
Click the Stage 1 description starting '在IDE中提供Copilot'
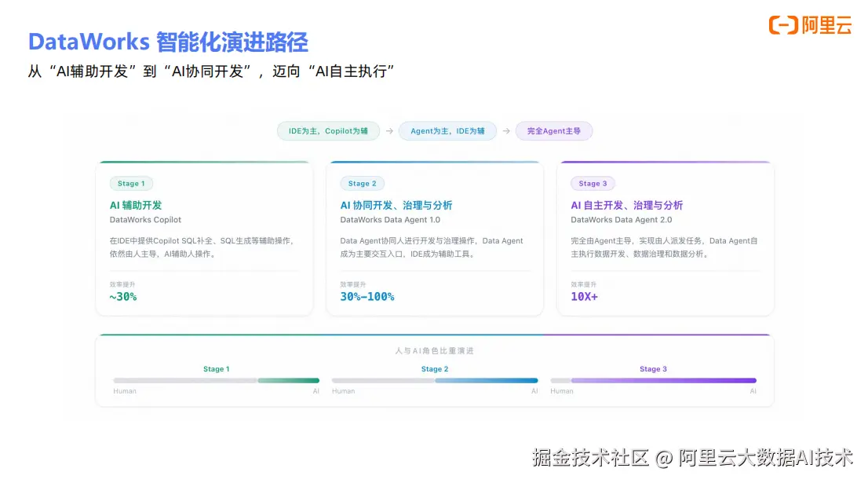point(202,247)
